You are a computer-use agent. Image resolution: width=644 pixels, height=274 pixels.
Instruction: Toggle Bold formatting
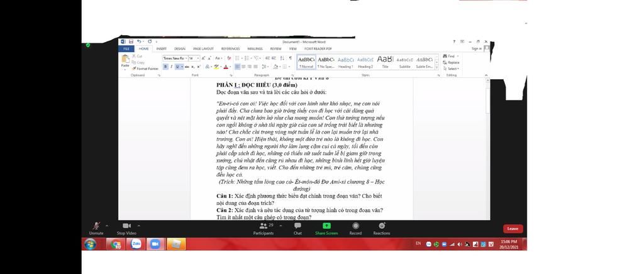[x=165, y=67]
